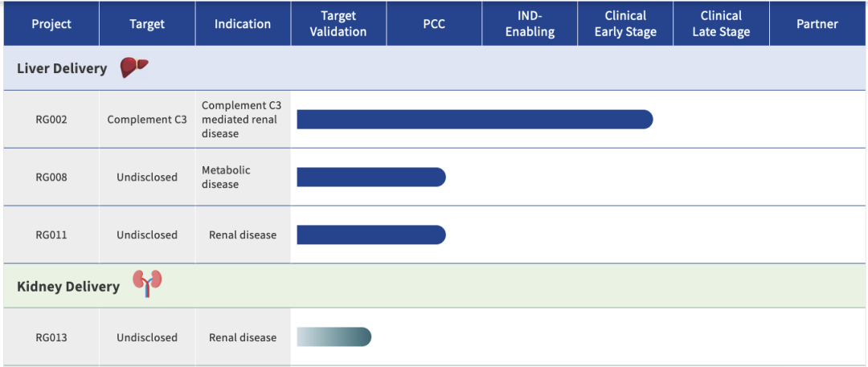Screen dimensions: 868x367
Task: Open the RG011 project entry
Action: [x=51, y=235]
